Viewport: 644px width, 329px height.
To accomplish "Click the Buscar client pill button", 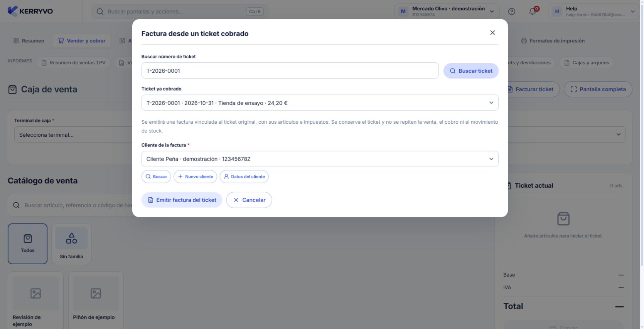I will (156, 176).
